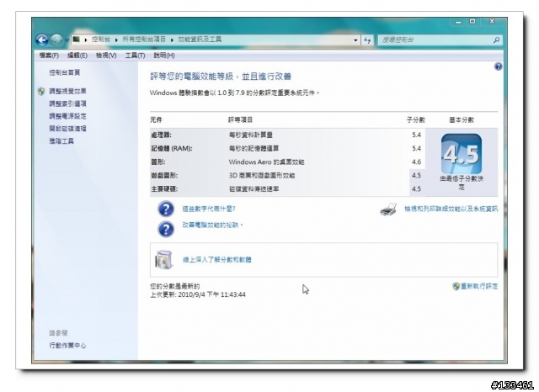Open the recent pages dropdown arrow
The height and width of the screenshot is (392, 539).
tap(67, 40)
